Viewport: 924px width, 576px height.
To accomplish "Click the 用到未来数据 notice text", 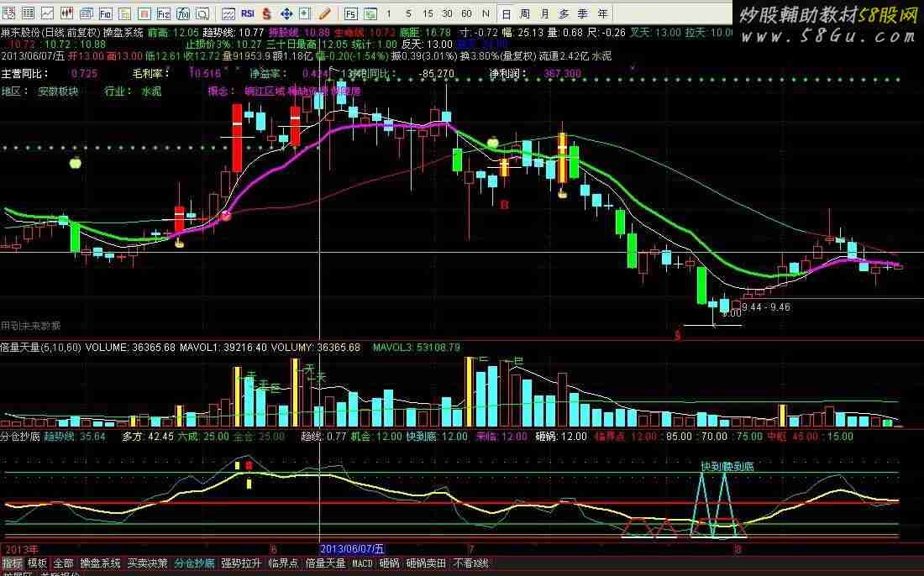I will coord(30,326).
